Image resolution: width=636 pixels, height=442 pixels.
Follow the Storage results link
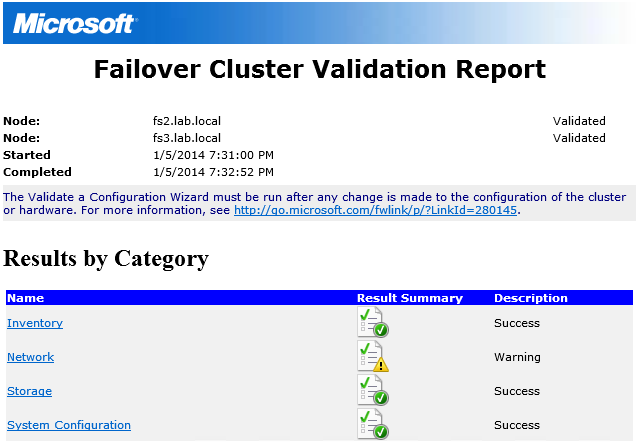30,391
